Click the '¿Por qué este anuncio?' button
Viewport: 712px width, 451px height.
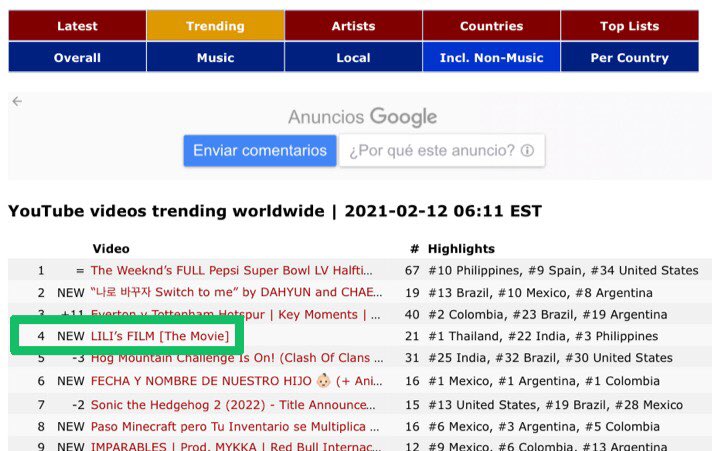coord(442,150)
